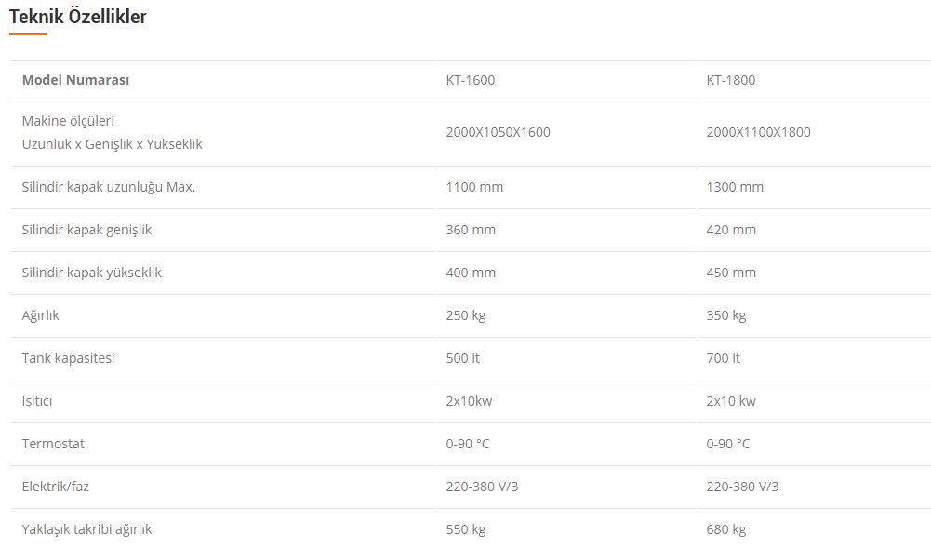Click the Model Numarası row label
Screen dimensions: 931x560
[x=75, y=80]
